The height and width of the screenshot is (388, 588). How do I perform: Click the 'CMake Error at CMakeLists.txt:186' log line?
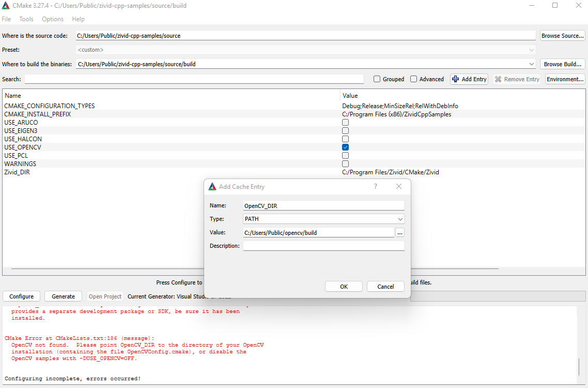pos(79,338)
